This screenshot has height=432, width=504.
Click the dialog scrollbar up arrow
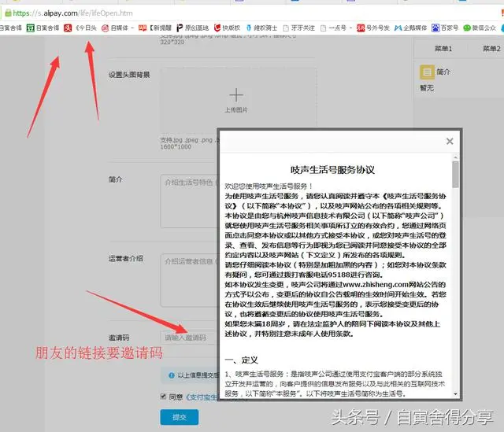pyautogui.click(x=455, y=157)
